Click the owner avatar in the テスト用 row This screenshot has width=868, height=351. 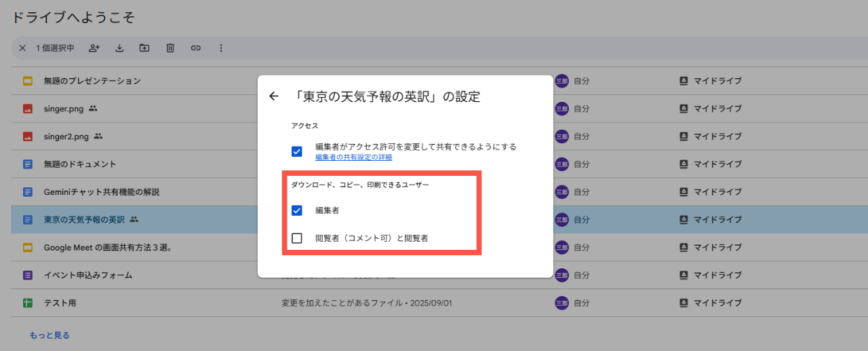(561, 303)
